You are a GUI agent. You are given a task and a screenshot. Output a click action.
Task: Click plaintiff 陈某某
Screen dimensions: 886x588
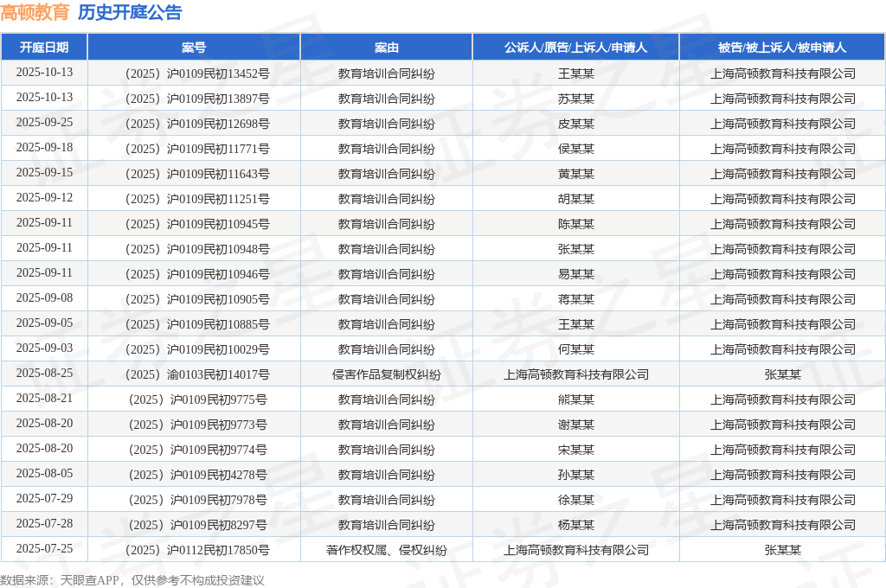(575, 224)
